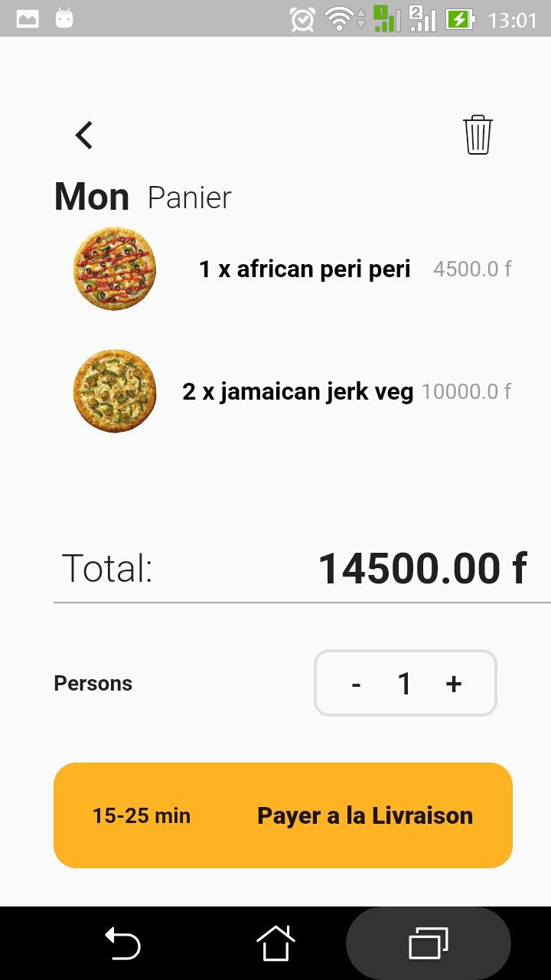Tap Android back navigation button

click(x=122, y=942)
